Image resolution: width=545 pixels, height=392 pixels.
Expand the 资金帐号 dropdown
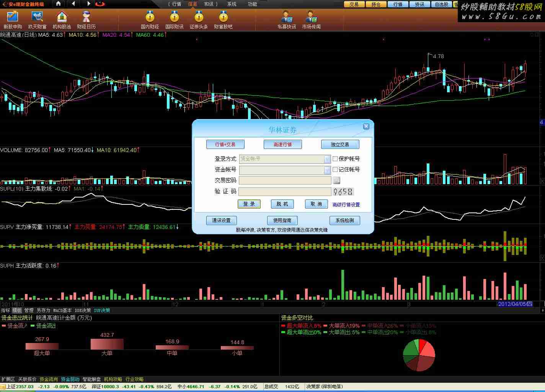pos(327,170)
